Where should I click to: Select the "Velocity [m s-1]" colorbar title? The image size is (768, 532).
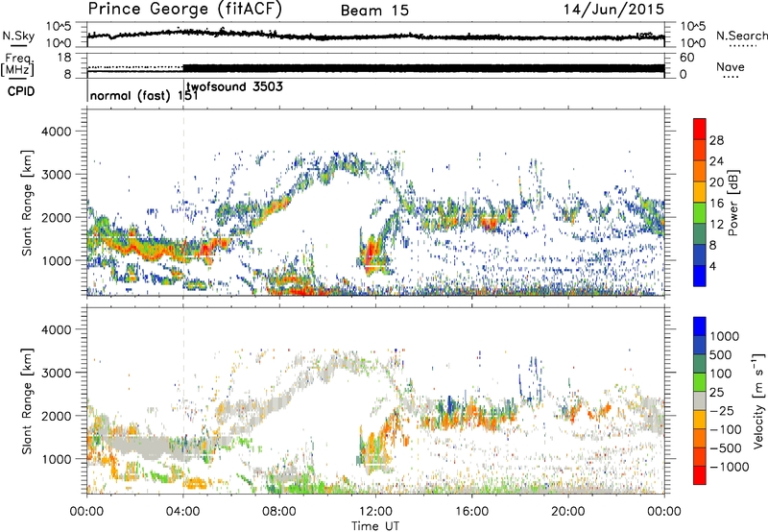(758, 400)
